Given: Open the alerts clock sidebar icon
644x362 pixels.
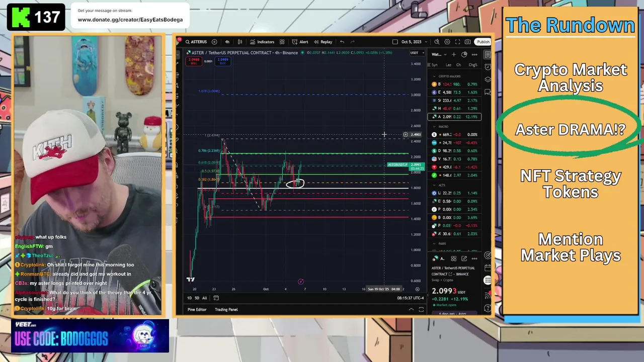Looking at the screenshot, I should pos(488,67).
